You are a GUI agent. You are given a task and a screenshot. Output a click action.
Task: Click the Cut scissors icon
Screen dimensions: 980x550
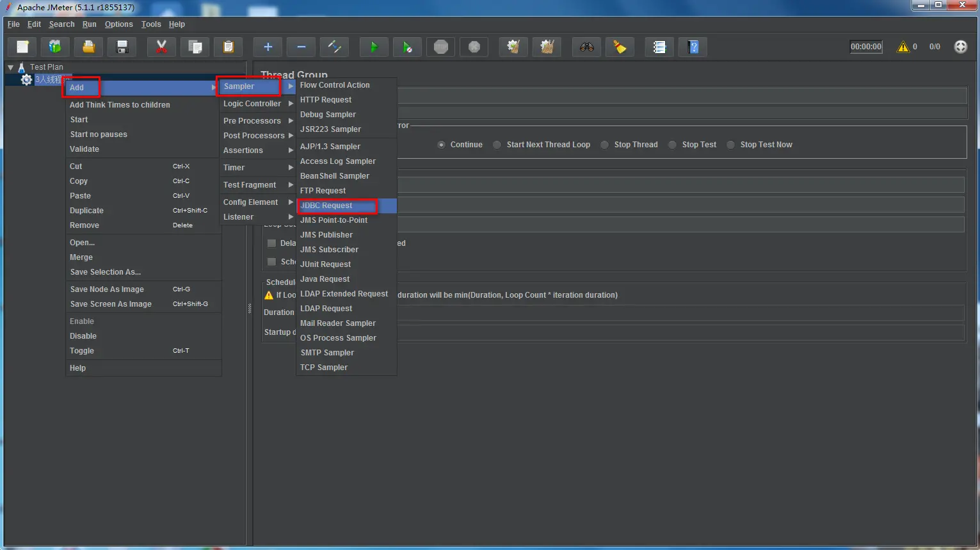coord(161,47)
